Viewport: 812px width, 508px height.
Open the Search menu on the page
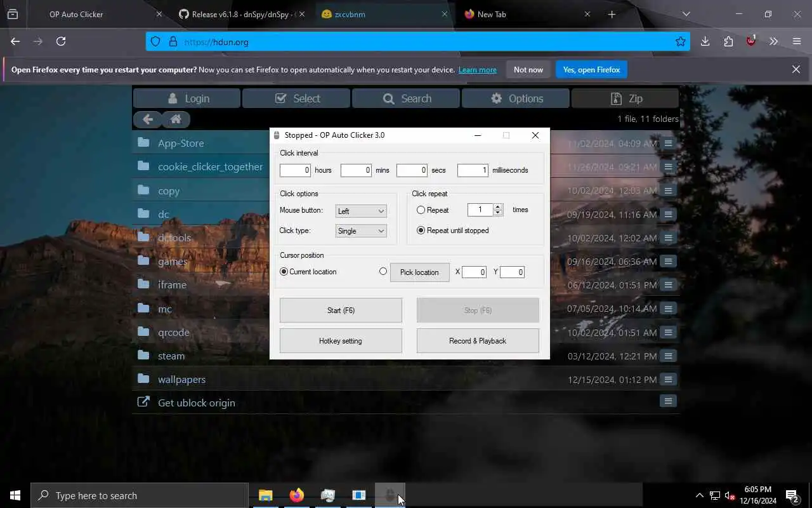[x=406, y=98]
